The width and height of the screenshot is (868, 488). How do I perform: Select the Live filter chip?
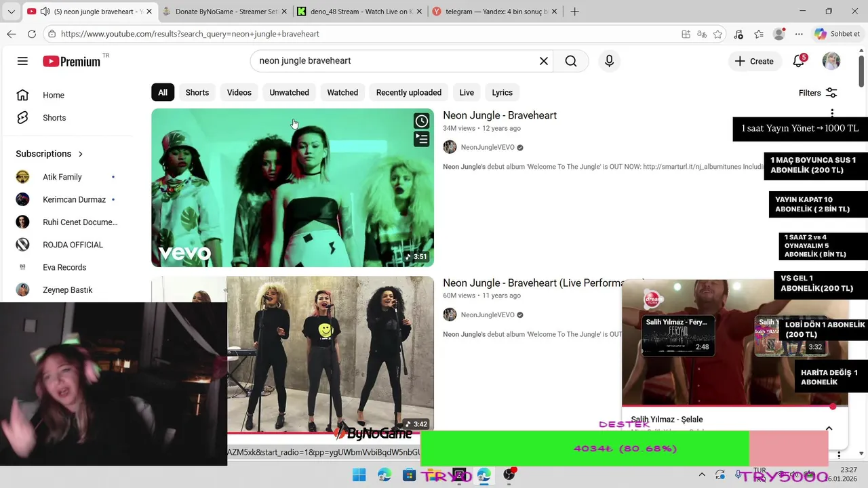tap(467, 93)
